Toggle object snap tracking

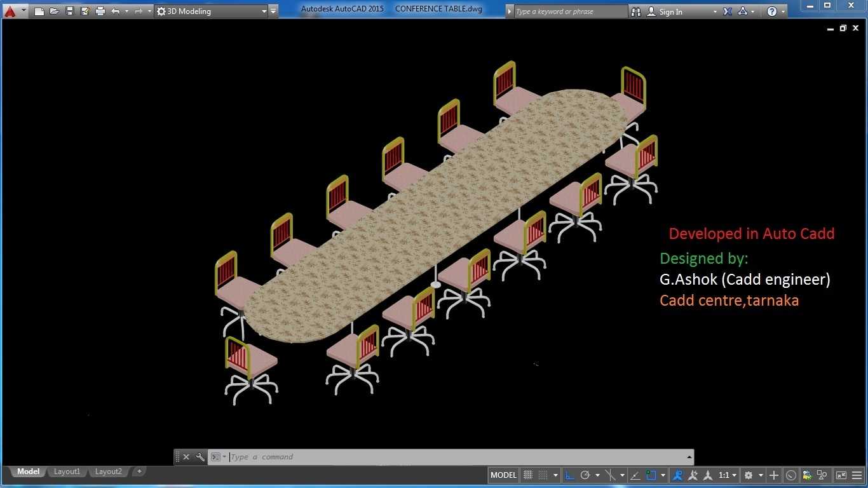(x=635, y=475)
